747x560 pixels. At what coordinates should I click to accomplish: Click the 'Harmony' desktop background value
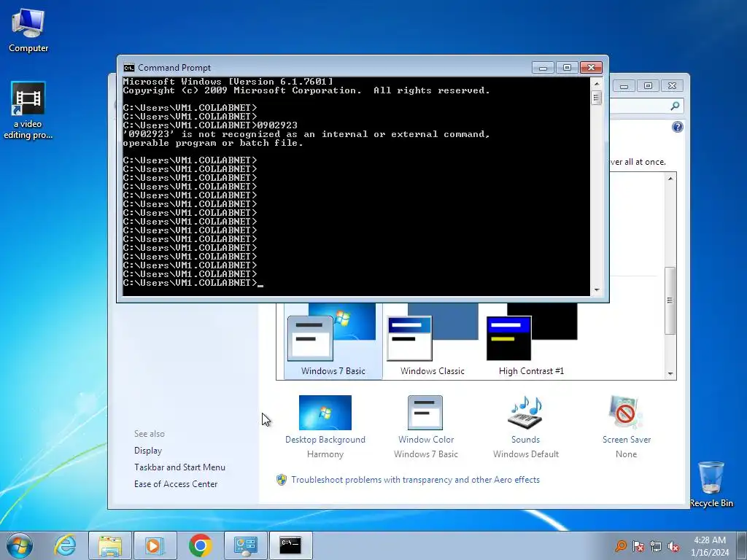pos(325,454)
